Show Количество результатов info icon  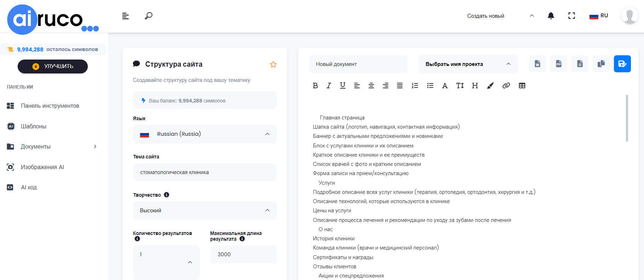point(137,239)
